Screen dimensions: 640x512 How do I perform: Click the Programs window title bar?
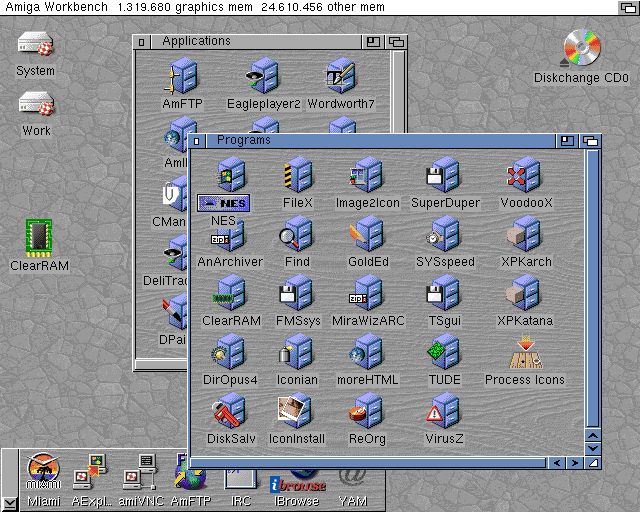click(380, 140)
